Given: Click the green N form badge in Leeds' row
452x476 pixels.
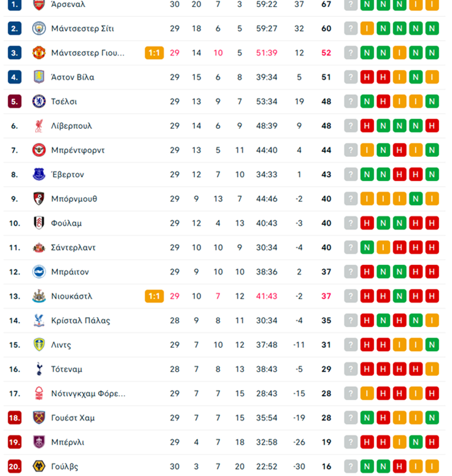Looking at the screenshot, I should 431,345.
